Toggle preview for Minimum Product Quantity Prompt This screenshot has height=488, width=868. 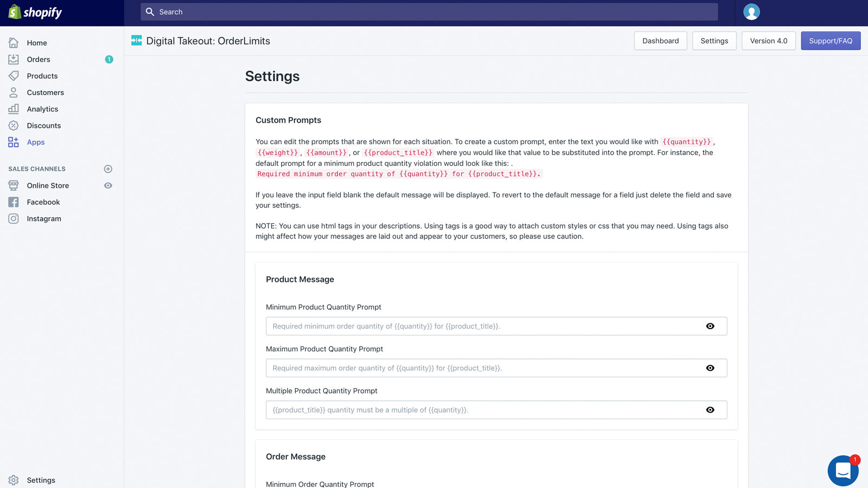point(710,326)
